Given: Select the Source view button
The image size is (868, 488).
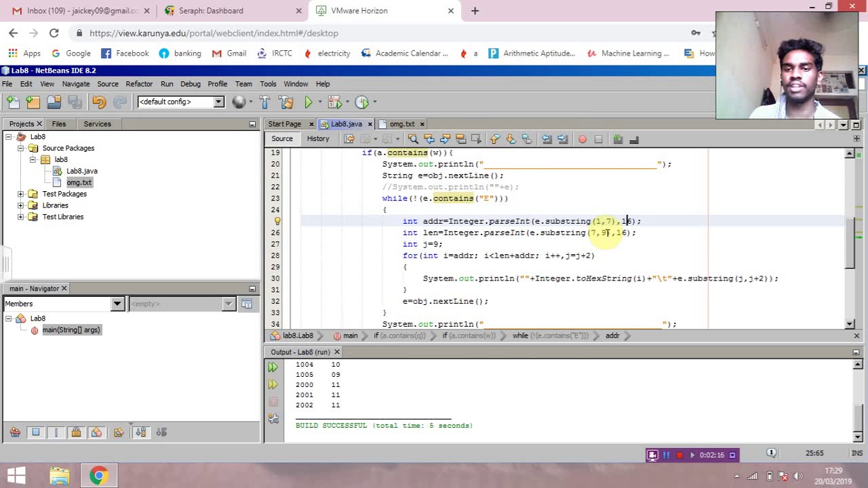Looking at the screenshot, I should coord(282,139).
